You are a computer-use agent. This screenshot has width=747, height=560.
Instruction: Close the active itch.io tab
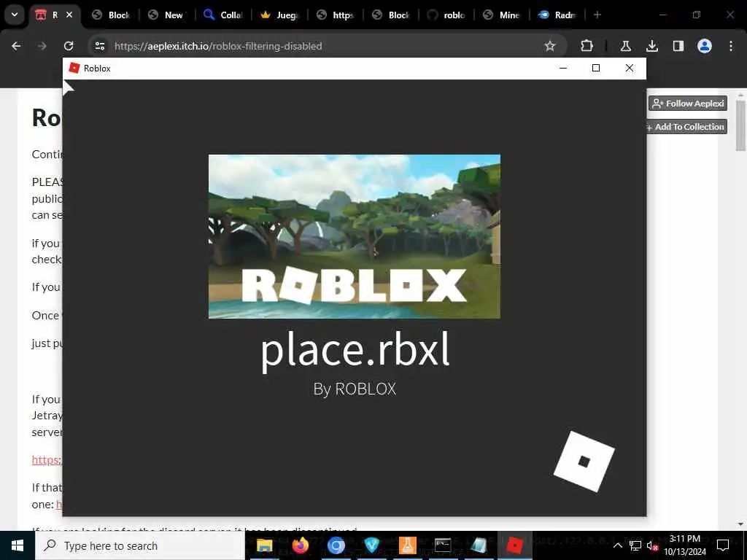(69, 15)
